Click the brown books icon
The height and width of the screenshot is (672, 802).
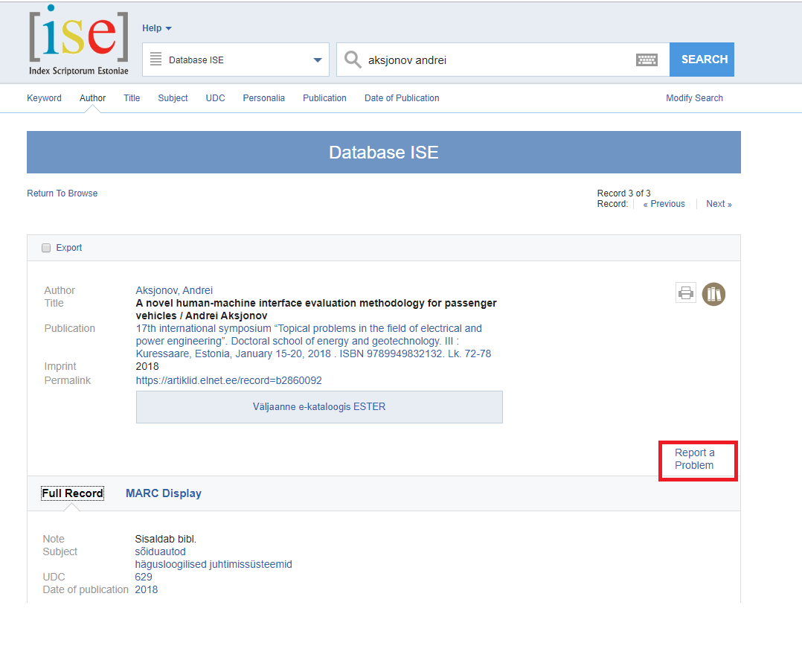pos(713,294)
